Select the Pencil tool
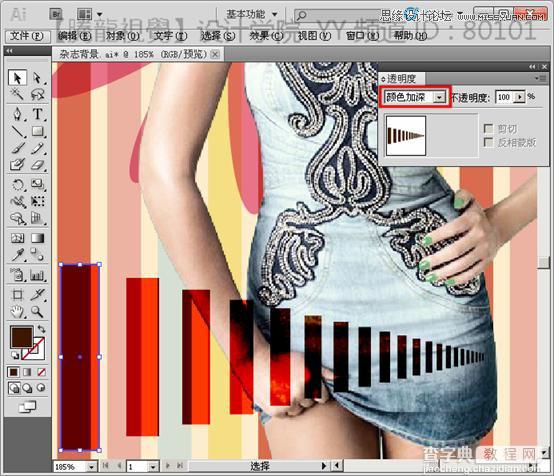The width and height of the screenshot is (554, 476). 37,148
